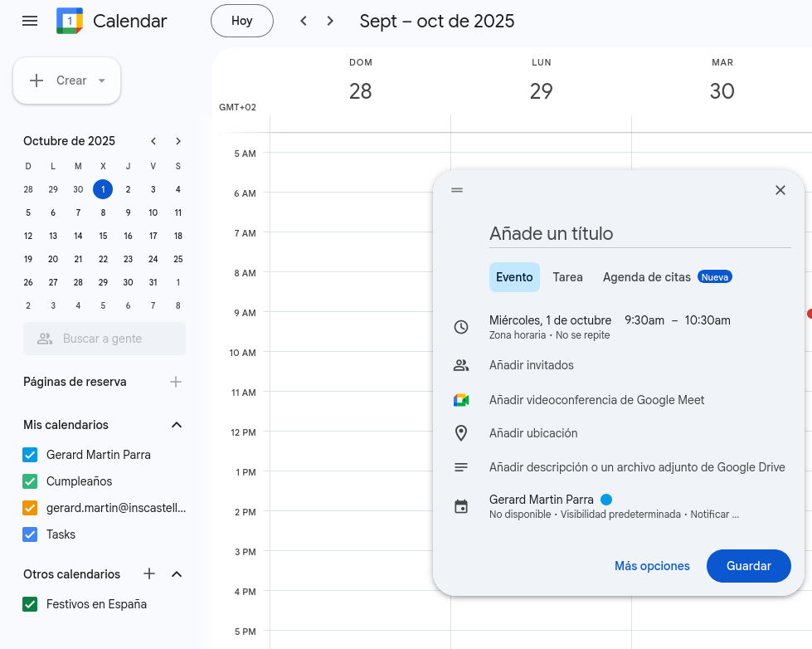Go to previous week arrow in header
The height and width of the screenshot is (649, 812).
(304, 21)
